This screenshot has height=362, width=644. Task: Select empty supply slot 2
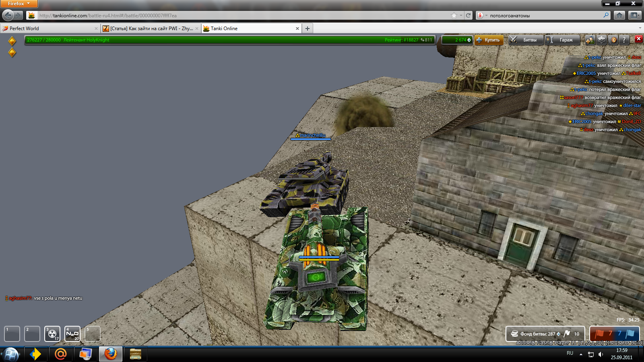pyautogui.click(x=32, y=334)
